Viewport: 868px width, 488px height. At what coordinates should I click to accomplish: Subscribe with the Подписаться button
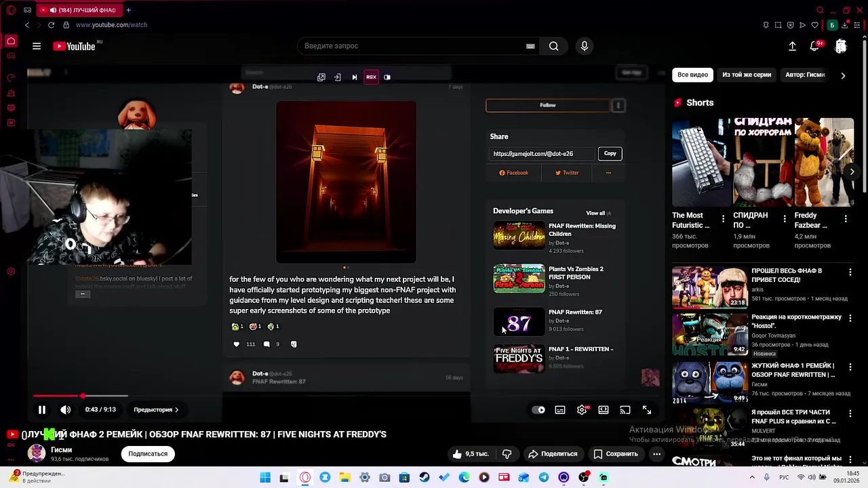pyautogui.click(x=148, y=454)
